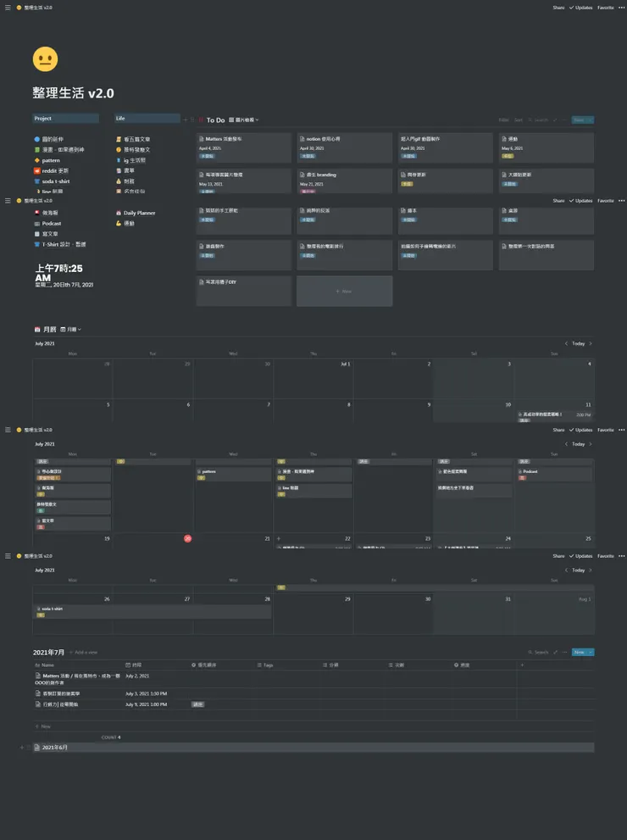Screen dimensions: 627x840
Task: Click the page icon on 大頭貼更新 card
Action: coord(504,175)
